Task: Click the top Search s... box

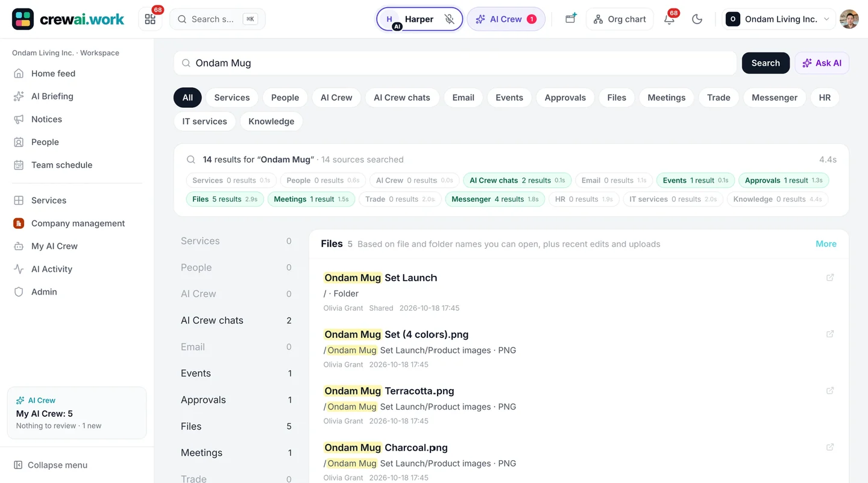Action: click(x=218, y=19)
